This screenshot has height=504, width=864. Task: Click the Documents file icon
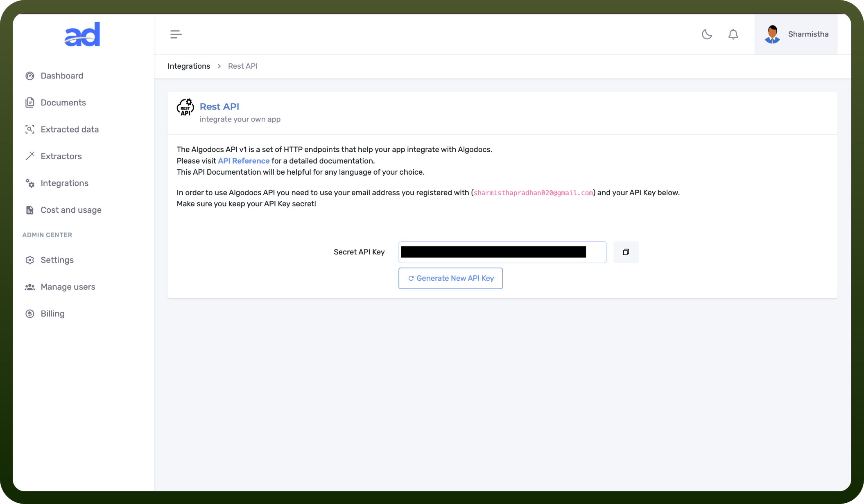coord(30,103)
